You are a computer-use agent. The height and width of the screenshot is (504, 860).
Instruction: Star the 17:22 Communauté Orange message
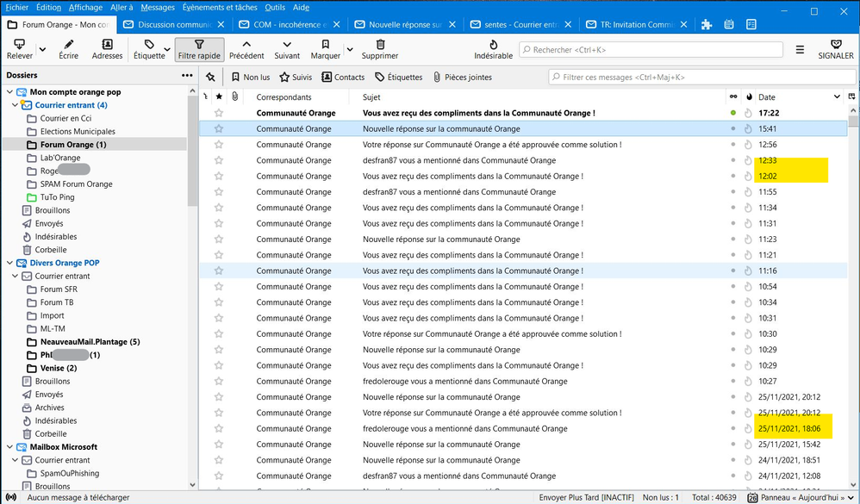[219, 113]
